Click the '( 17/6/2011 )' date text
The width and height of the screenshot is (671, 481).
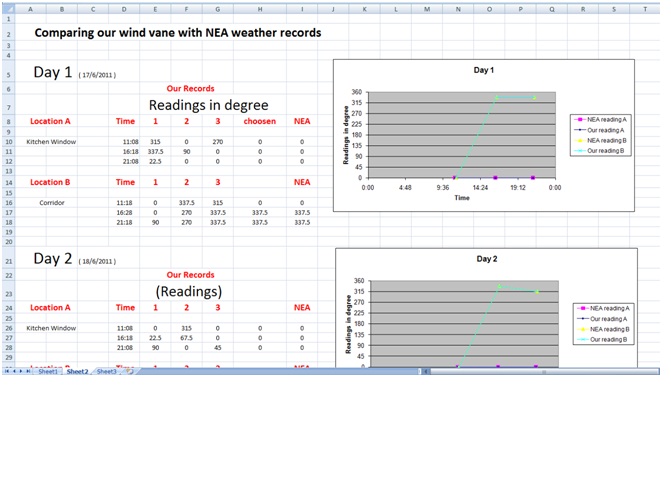click(97, 75)
